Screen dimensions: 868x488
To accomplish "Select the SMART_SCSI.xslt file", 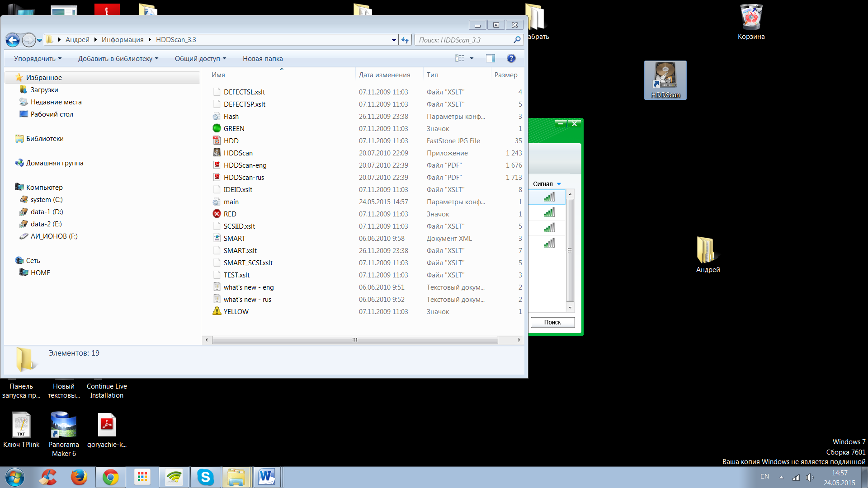I will 248,263.
